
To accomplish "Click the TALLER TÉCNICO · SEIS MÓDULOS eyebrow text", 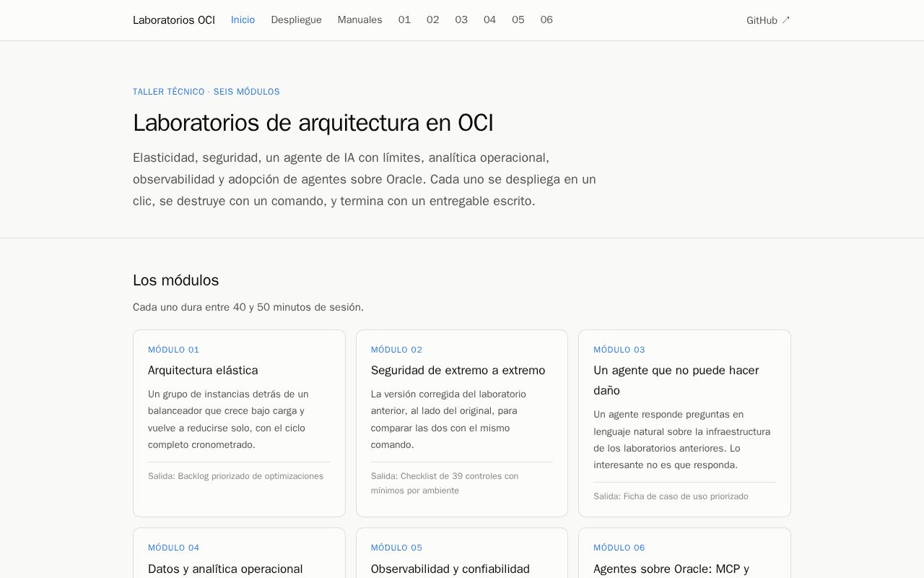I will click(206, 92).
